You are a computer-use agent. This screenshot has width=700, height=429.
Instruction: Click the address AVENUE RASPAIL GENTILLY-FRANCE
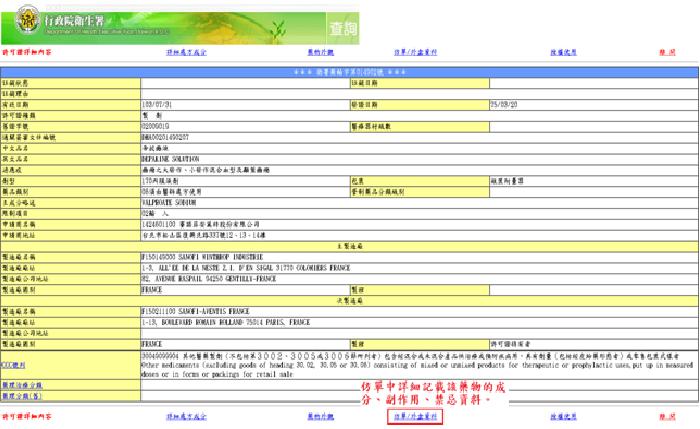tap(209, 279)
